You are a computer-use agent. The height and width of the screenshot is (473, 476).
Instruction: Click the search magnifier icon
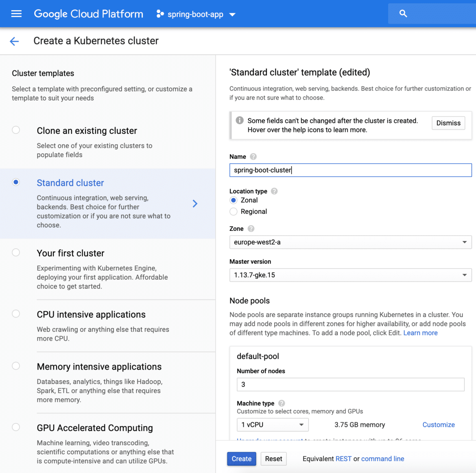(403, 14)
